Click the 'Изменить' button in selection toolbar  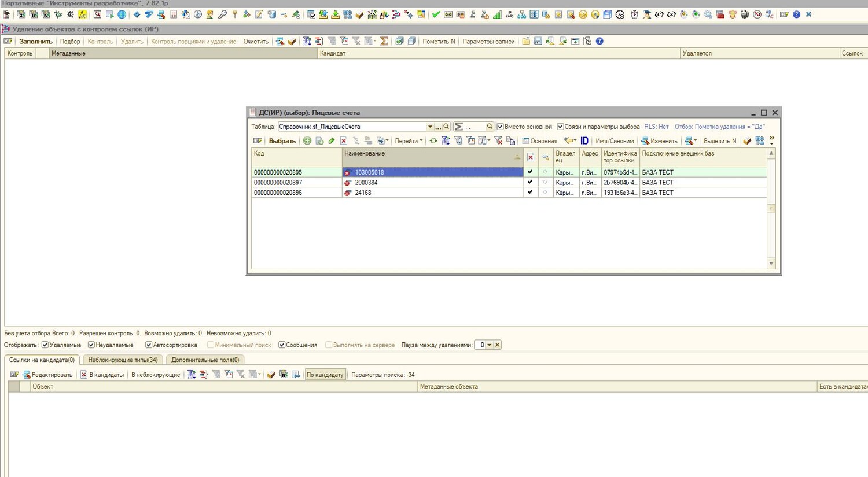[659, 140]
